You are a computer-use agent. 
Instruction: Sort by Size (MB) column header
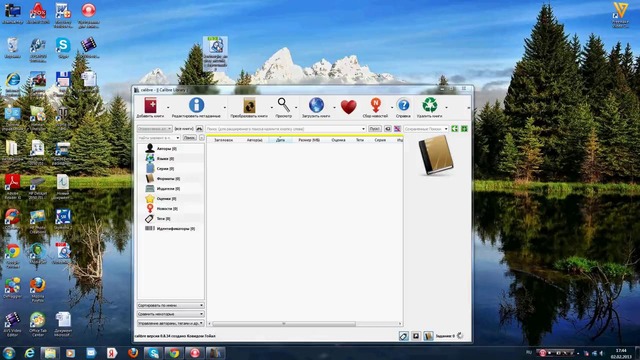[x=309, y=140]
